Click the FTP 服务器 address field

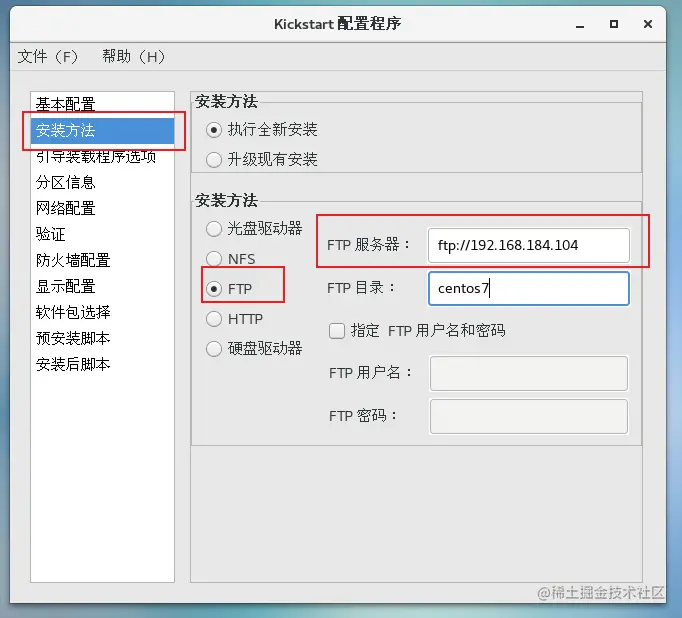(528, 245)
